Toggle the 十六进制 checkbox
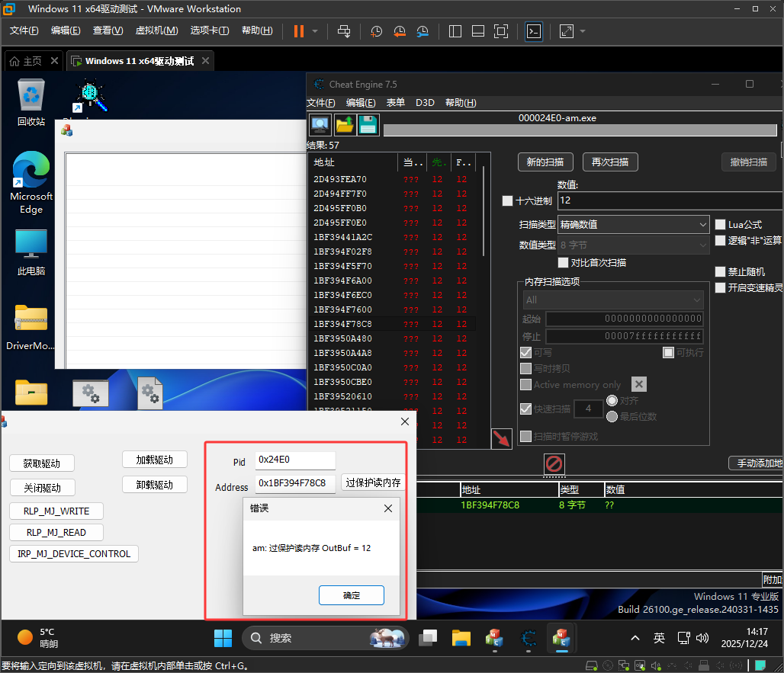Image resolution: width=784 pixels, height=673 pixels. point(507,201)
